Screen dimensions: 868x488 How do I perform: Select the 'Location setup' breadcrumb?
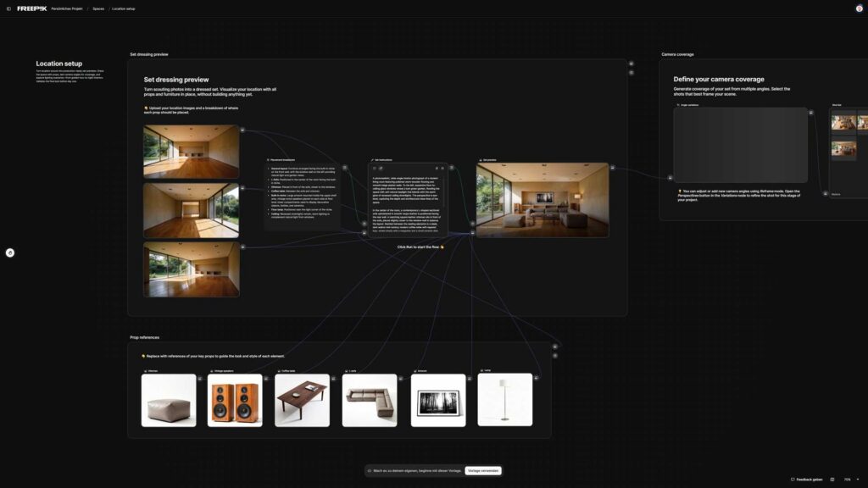124,8
